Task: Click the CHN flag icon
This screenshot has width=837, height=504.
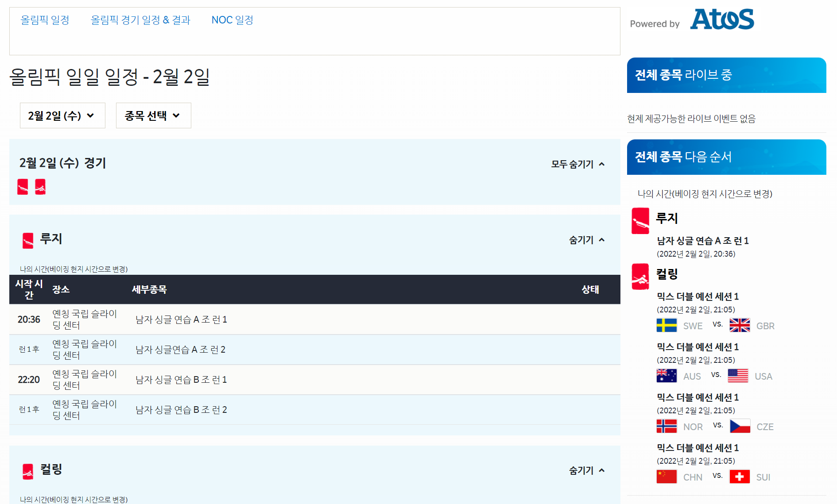Action: click(x=666, y=477)
